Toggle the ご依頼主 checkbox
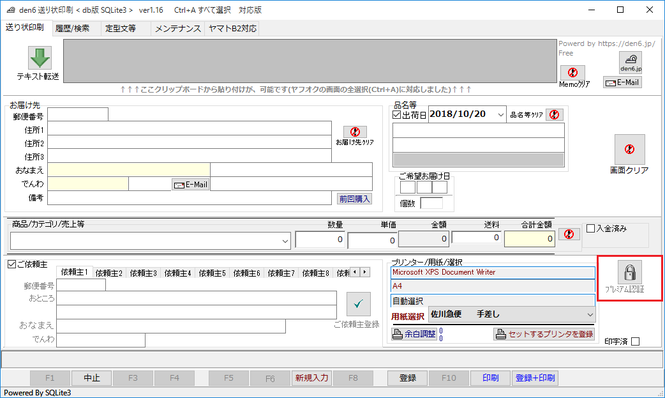The width and height of the screenshot is (665, 398). point(11,264)
